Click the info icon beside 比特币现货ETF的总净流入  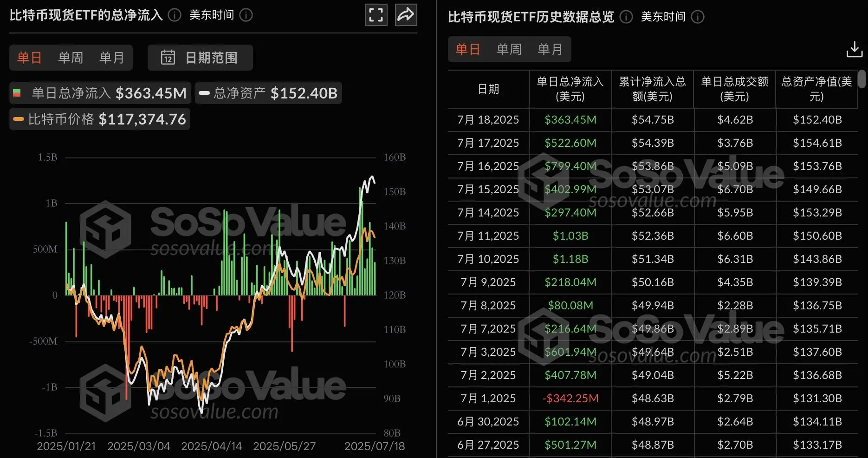pyautogui.click(x=174, y=15)
